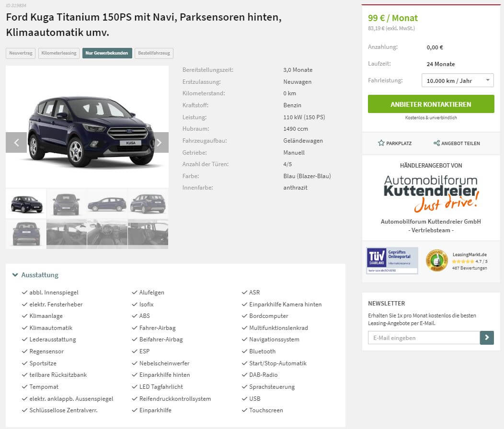Select the Bestellfahrzeug tag

point(154,53)
